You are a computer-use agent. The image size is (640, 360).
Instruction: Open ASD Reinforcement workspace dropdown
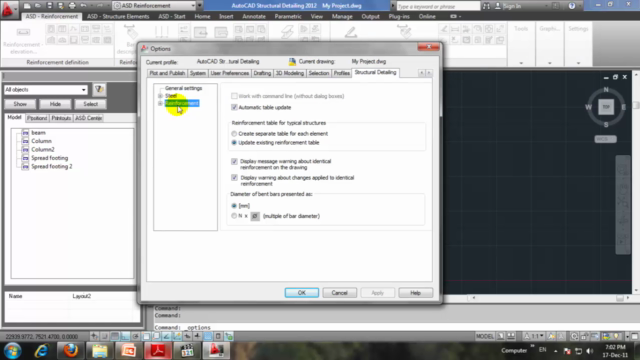coord(193,6)
